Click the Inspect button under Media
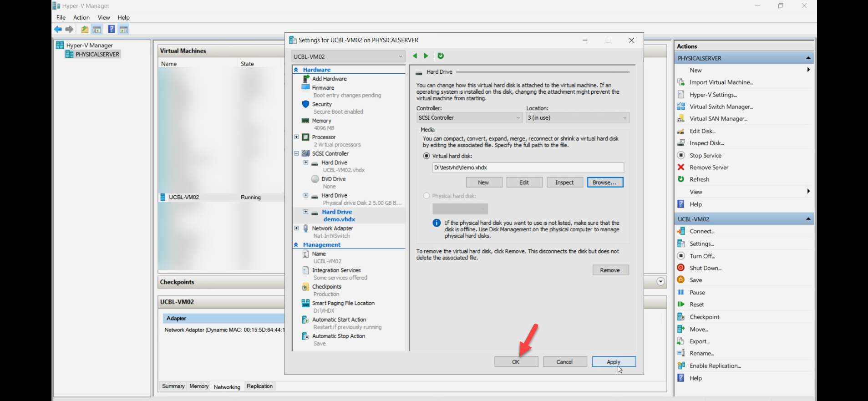 click(564, 183)
